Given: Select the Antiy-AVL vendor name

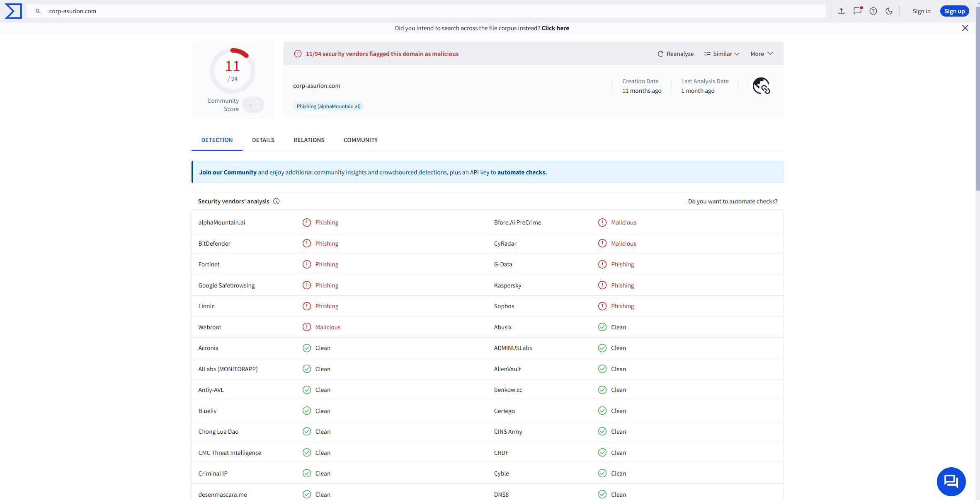Looking at the screenshot, I should point(211,390).
